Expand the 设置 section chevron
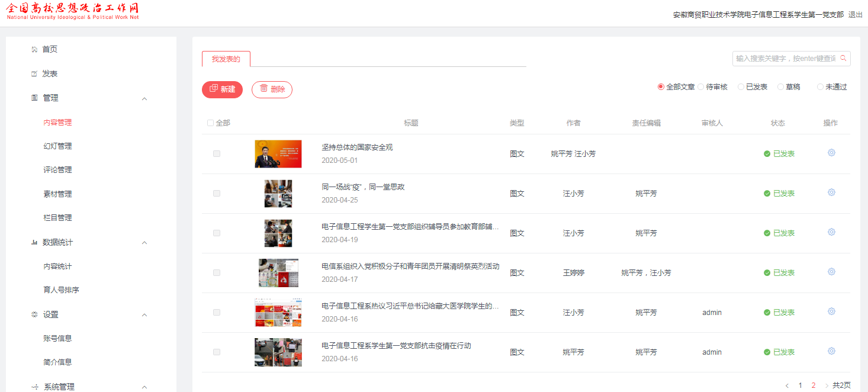Image resolution: width=868 pixels, height=392 pixels. coord(144,314)
